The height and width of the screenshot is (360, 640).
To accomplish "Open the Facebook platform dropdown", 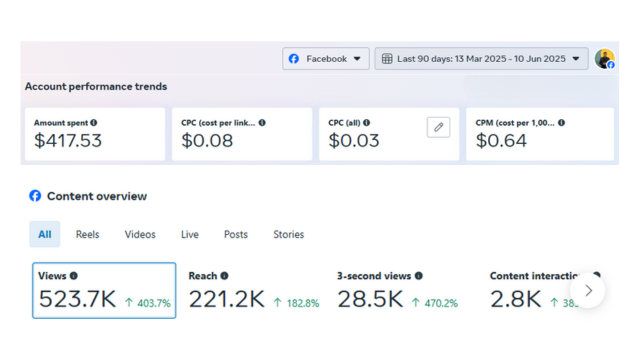I will click(326, 59).
